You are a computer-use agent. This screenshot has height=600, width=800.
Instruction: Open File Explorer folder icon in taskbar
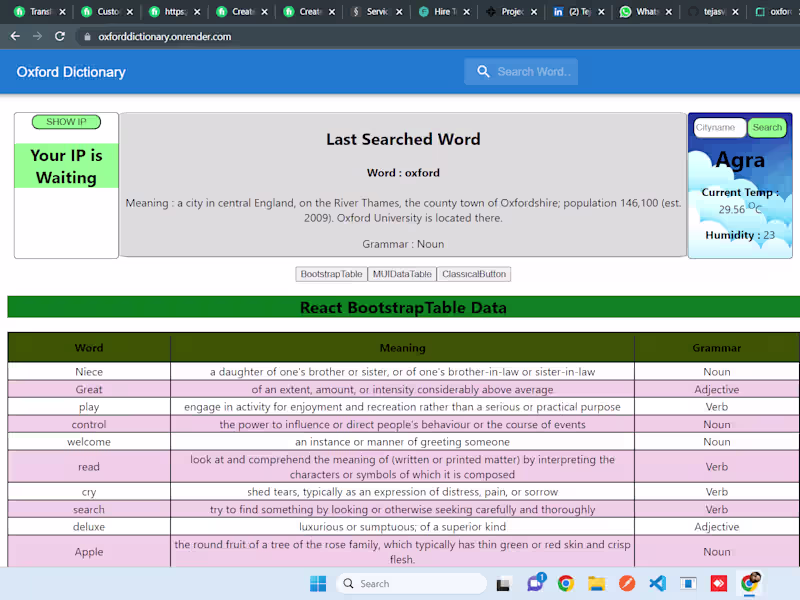(596, 583)
